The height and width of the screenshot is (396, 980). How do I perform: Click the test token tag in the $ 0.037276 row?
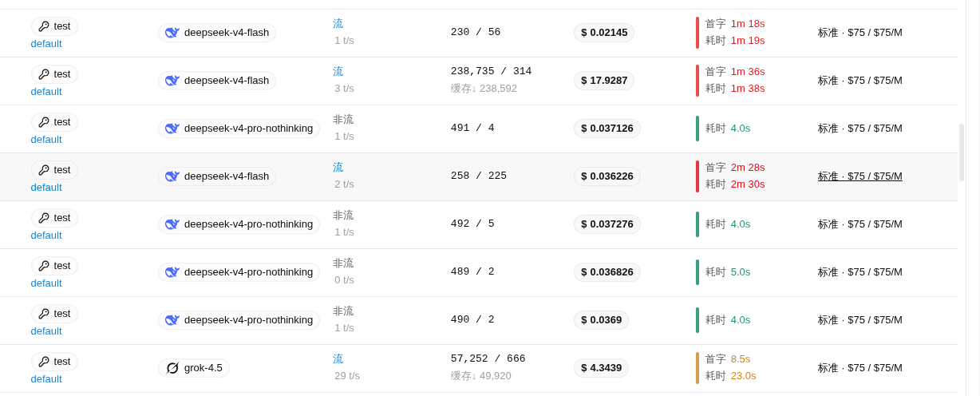[x=54, y=218]
